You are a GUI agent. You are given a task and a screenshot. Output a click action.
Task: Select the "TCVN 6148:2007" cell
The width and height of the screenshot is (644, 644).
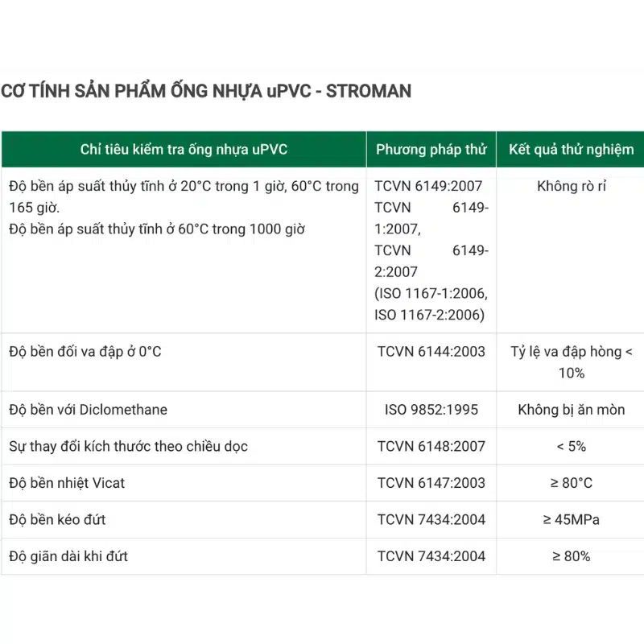coord(431,446)
